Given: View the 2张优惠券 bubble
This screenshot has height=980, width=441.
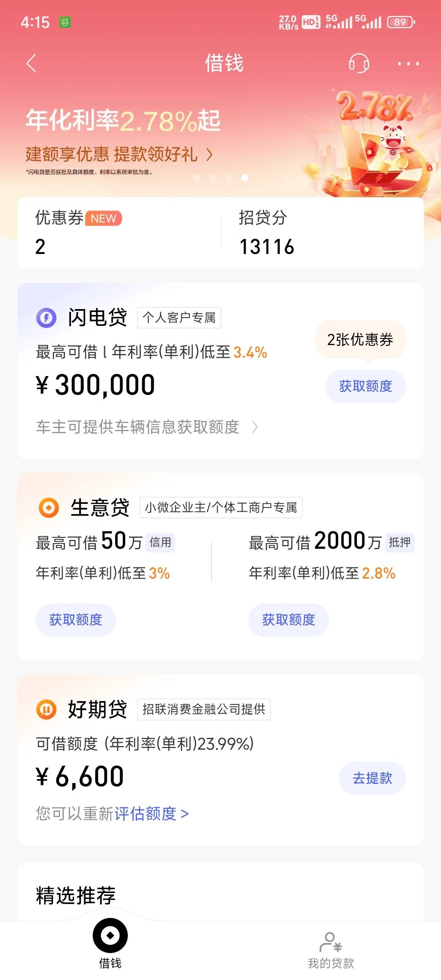Looking at the screenshot, I should tap(360, 340).
